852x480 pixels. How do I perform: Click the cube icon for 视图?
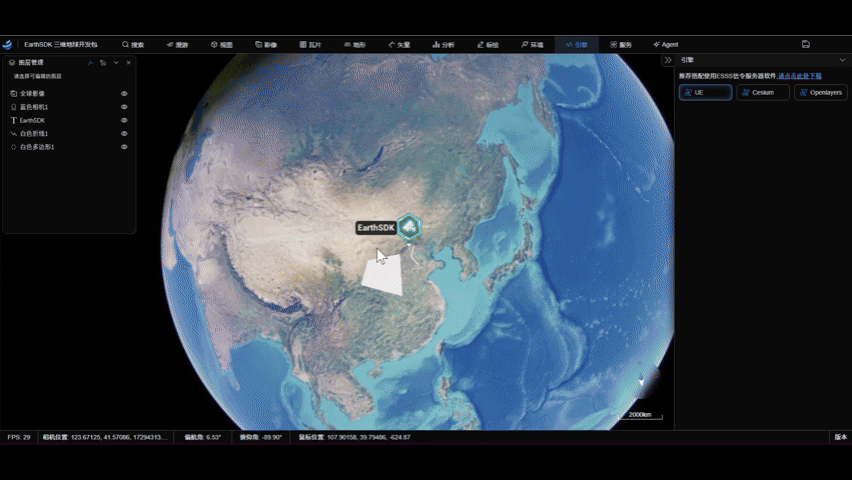click(214, 45)
